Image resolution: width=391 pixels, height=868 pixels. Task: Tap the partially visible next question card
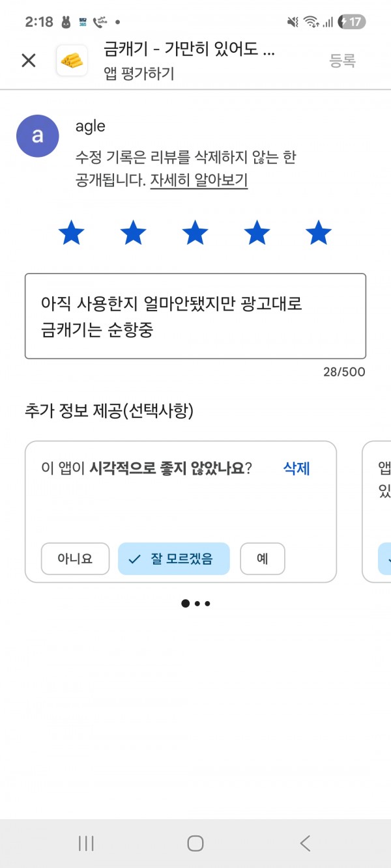(377, 512)
